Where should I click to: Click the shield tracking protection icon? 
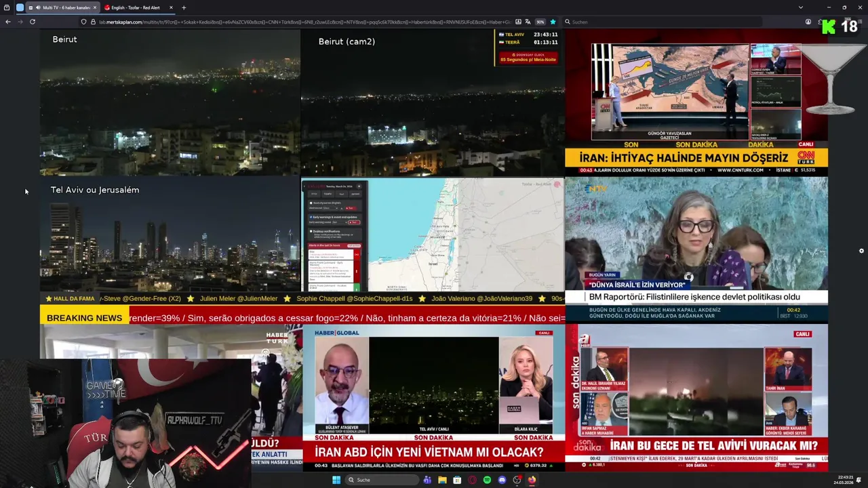click(83, 22)
